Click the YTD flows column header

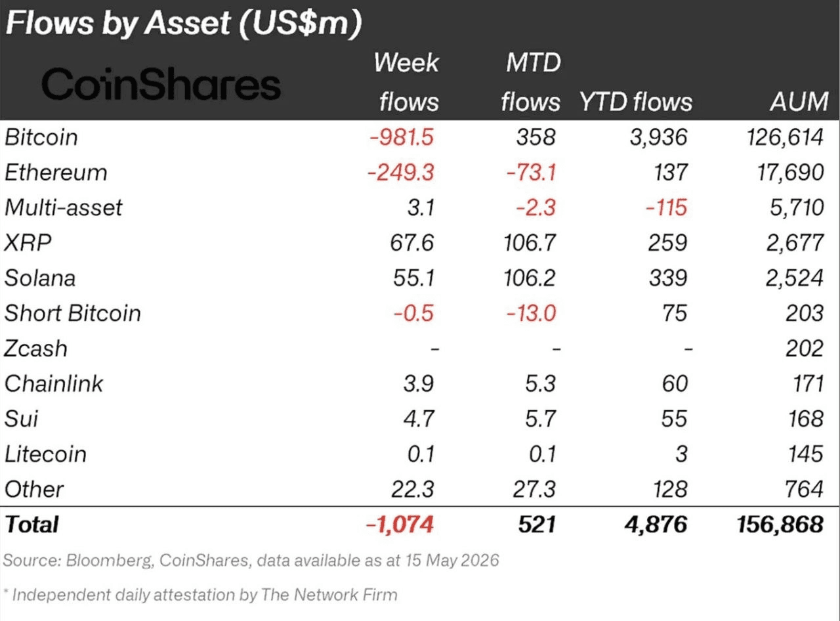pos(636,102)
